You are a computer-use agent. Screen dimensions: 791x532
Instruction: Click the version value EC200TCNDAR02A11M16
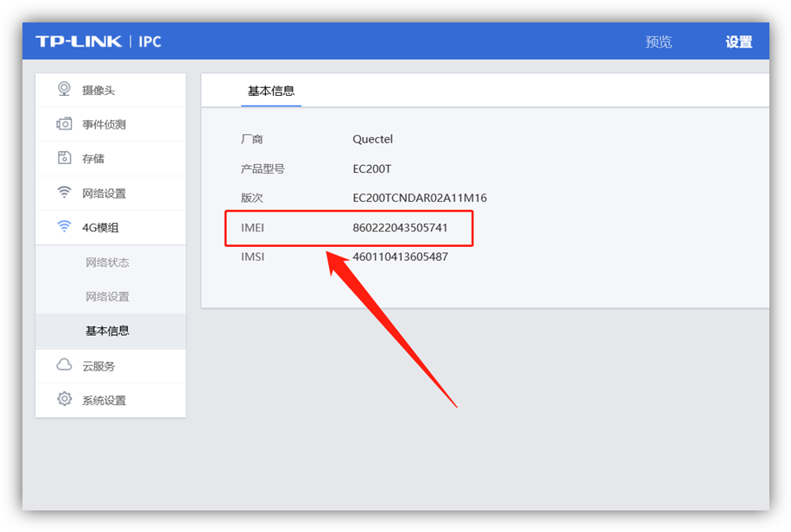click(420, 198)
